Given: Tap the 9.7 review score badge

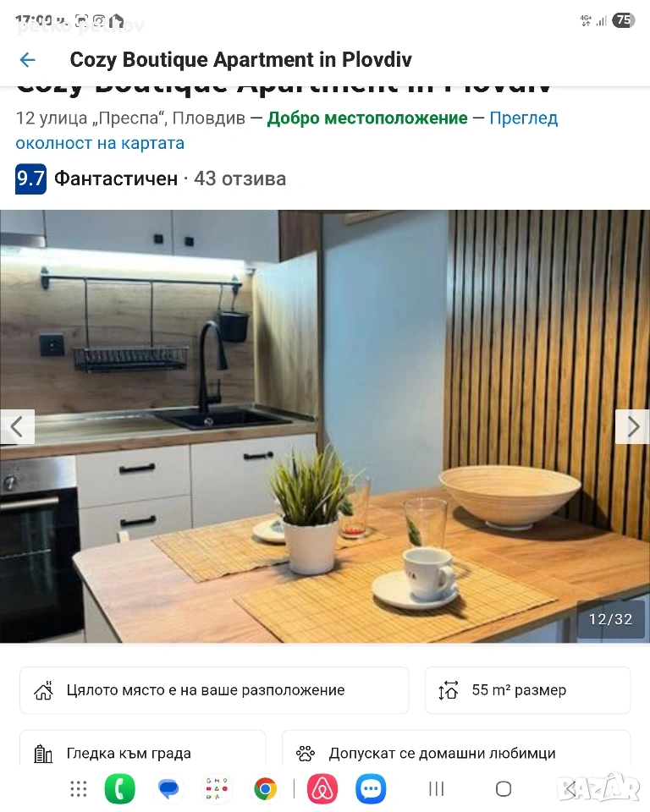Looking at the screenshot, I should click(x=30, y=178).
